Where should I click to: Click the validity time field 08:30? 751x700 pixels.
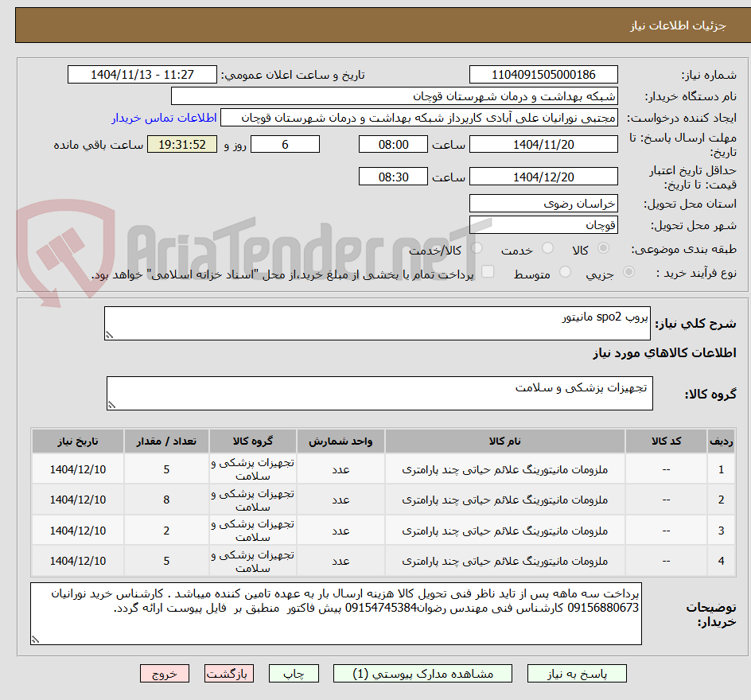tap(393, 177)
